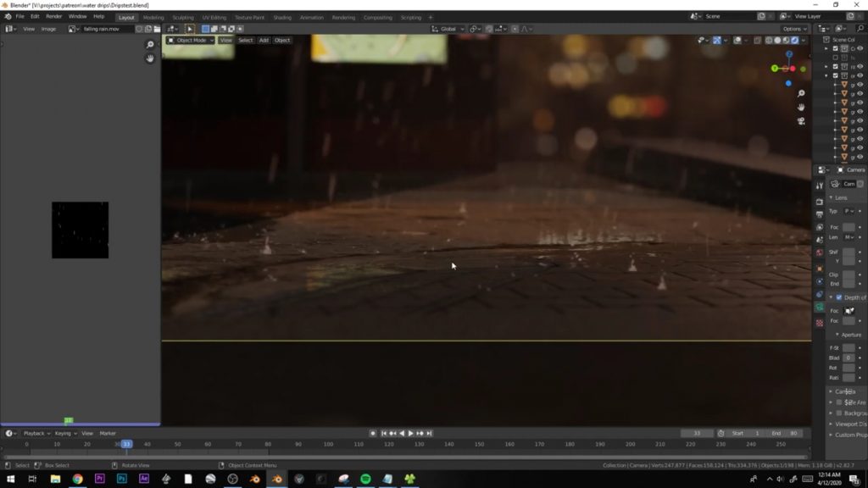The width and height of the screenshot is (868, 488).
Task: Open the Playback dropdown in the timeline
Action: 36,433
